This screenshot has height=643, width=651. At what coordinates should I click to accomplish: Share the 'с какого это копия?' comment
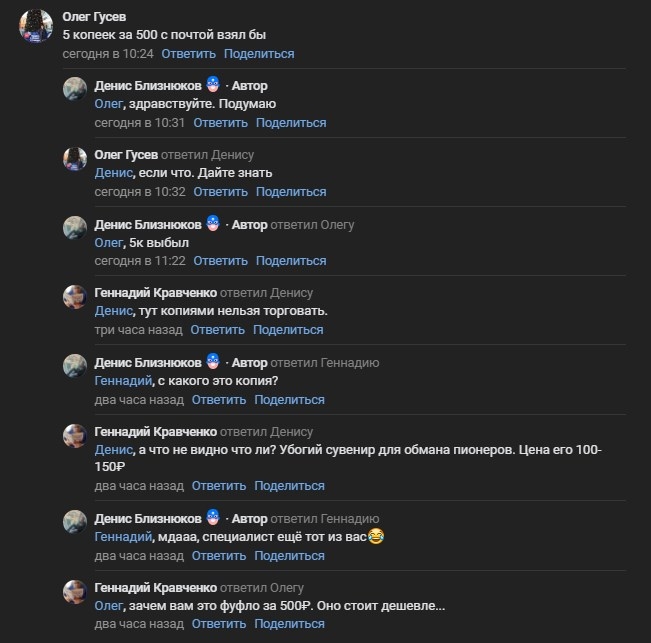point(289,400)
